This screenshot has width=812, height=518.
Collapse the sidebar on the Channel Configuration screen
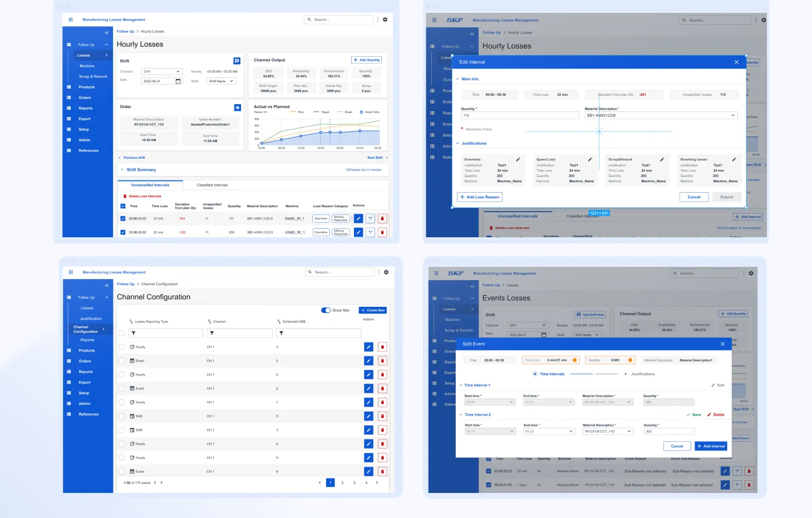click(x=107, y=285)
